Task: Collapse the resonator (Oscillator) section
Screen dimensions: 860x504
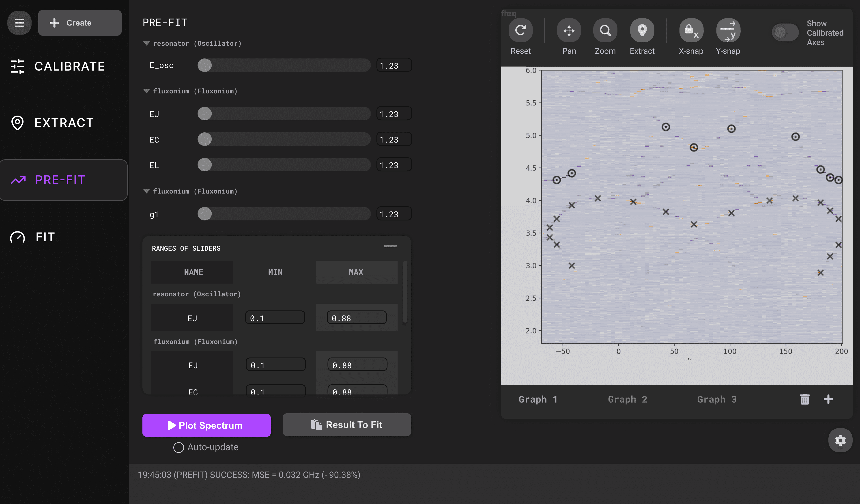Action: click(x=147, y=43)
